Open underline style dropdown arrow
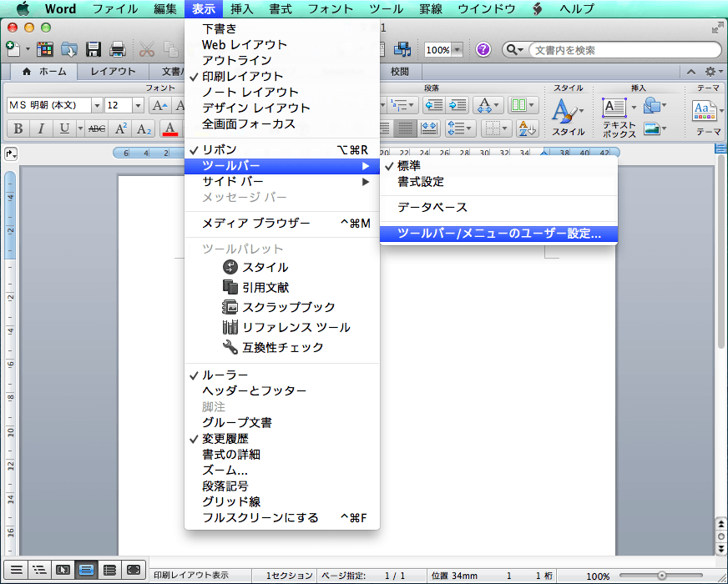 click(x=80, y=128)
